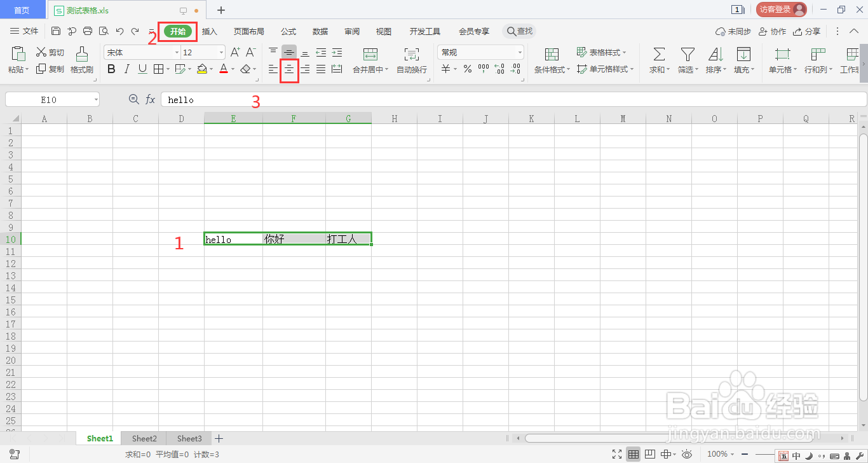Toggle Italic formatting
868x463 pixels.
point(126,69)
